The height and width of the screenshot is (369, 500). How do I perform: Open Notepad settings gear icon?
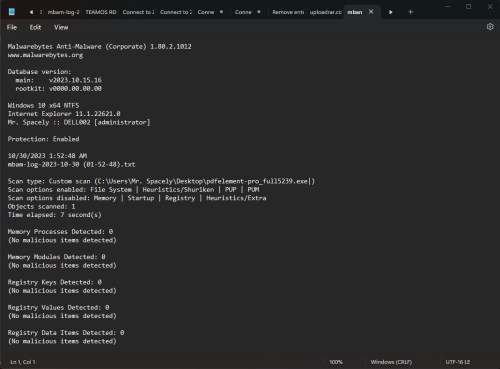tap(490, 27)
